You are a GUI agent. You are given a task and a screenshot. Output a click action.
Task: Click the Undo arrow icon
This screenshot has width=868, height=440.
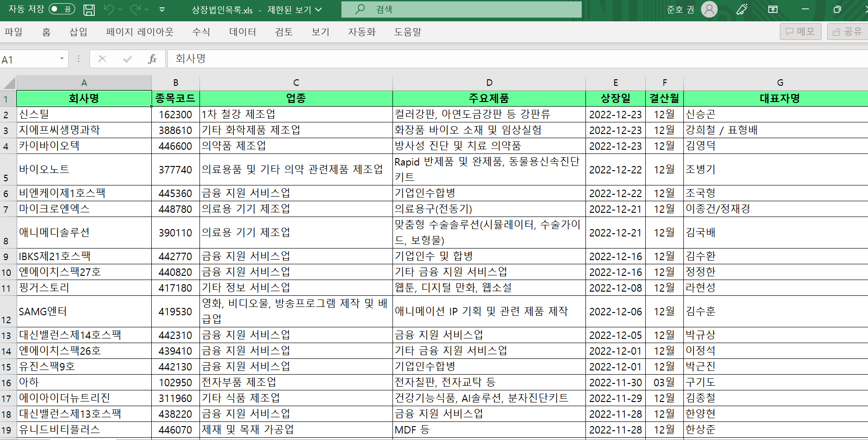[x=109, y=9]
